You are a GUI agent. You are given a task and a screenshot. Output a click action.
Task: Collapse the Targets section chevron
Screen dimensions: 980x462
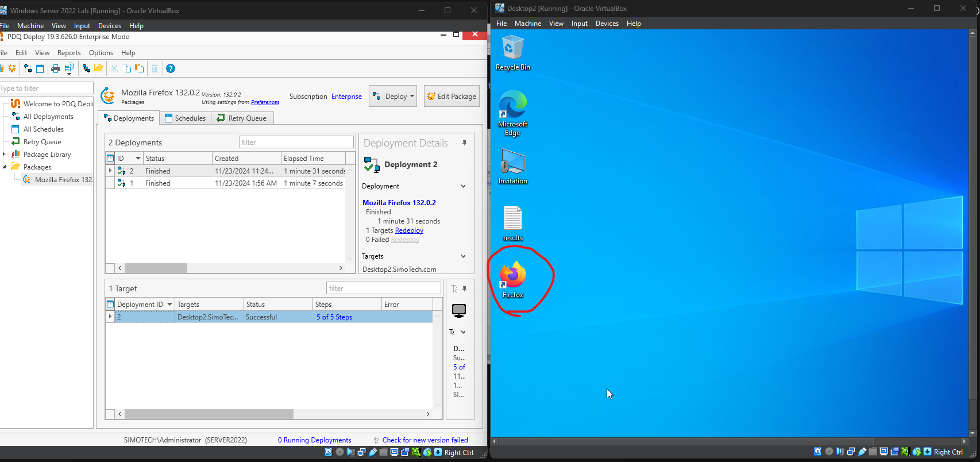(464, 256)
